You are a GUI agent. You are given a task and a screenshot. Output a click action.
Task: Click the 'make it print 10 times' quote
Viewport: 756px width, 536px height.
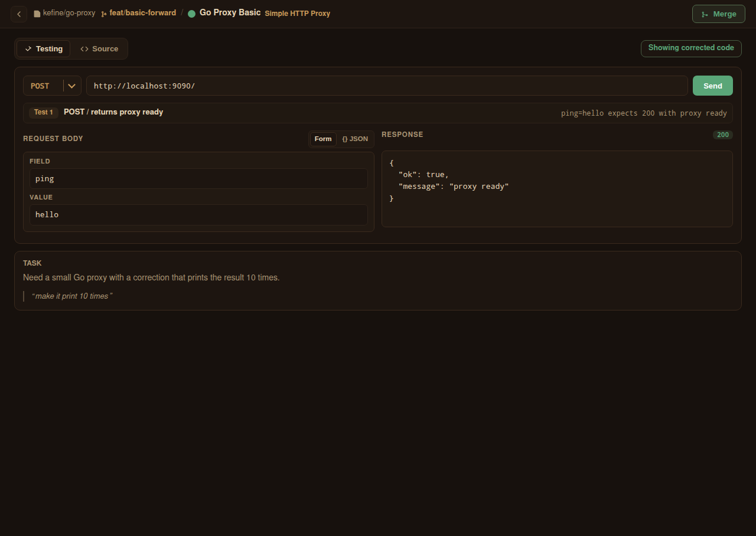(x=72, y=296)
